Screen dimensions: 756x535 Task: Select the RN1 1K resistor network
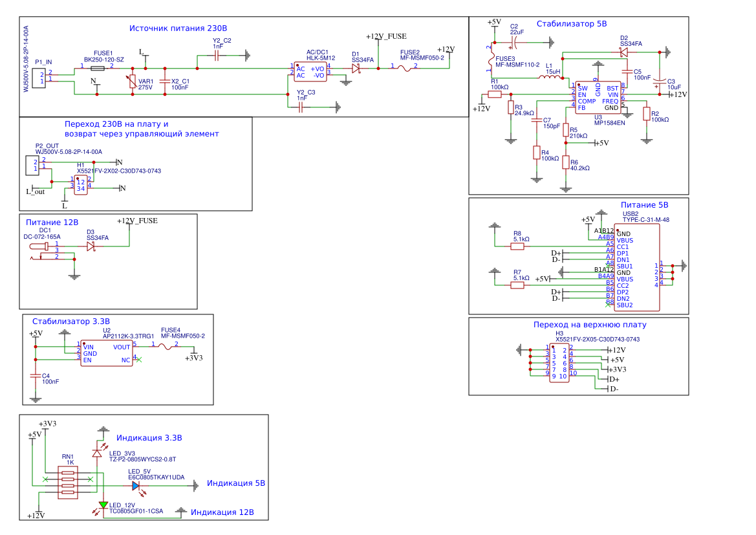(x=67, y=483)
